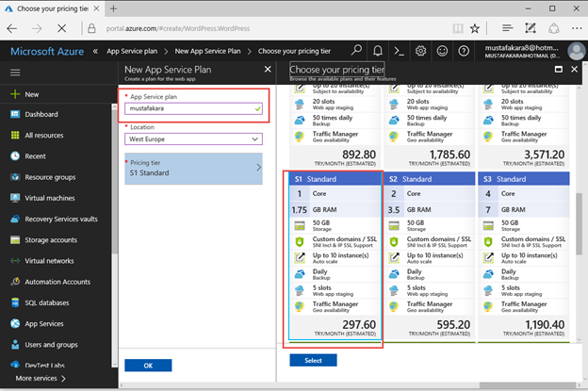Click the 3,571.20 TRY/MONTH pricing card
This screenshot has height=391, width=588.
524,126
